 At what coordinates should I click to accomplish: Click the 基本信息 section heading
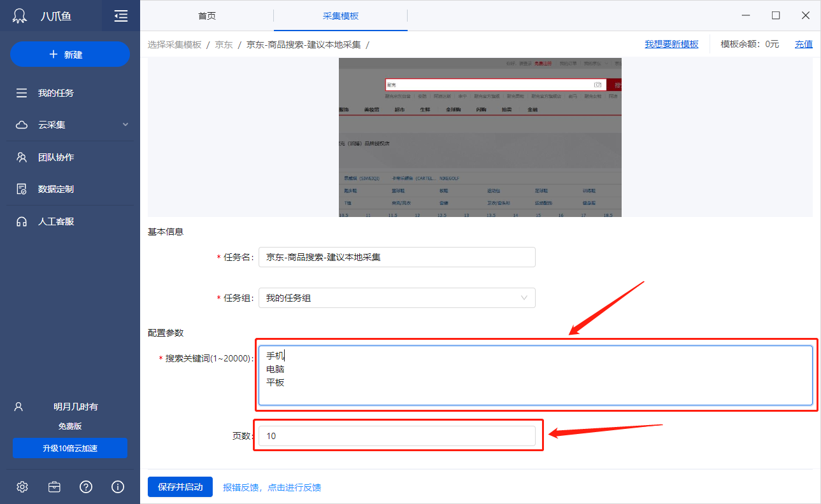[x=166, y=232]
